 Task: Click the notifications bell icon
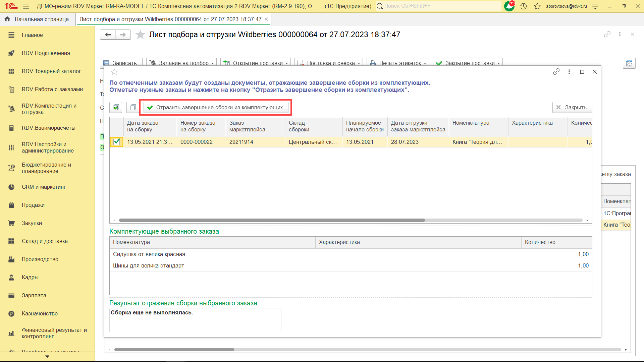pyautogui.click(x=509, y=6)
